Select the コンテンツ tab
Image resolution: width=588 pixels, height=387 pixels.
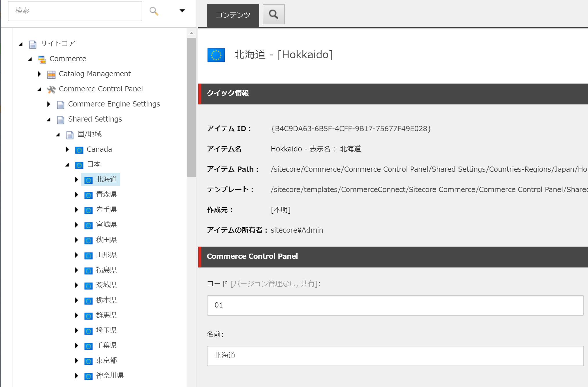(232, 14)
